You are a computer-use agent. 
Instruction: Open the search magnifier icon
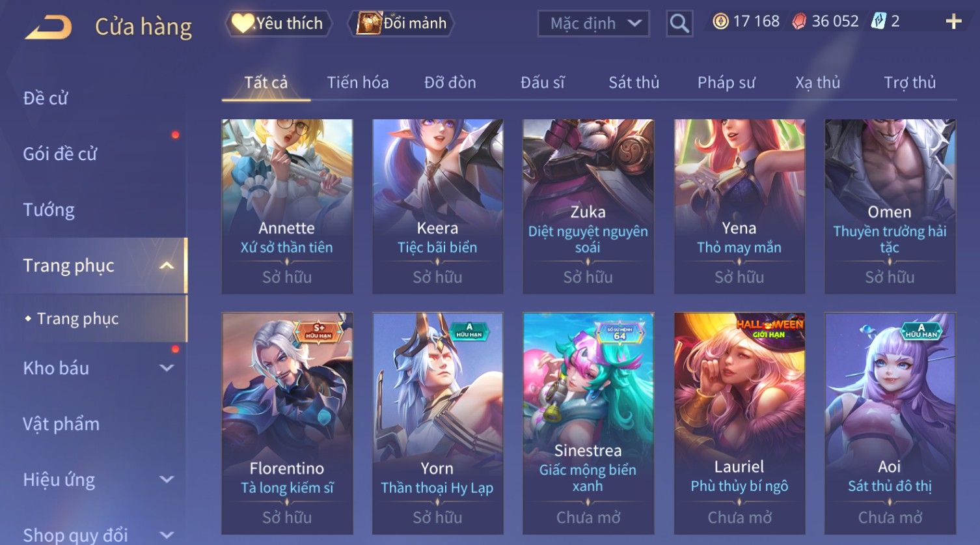679,24
